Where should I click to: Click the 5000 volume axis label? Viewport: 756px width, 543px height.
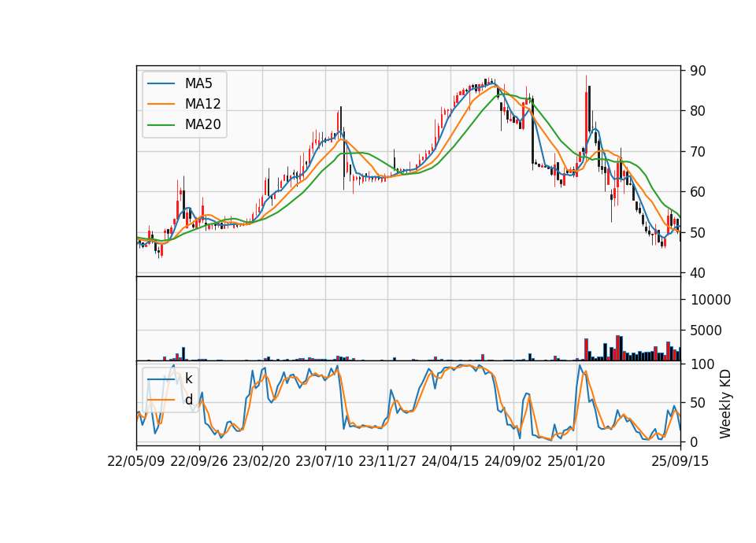pos(706,331)
